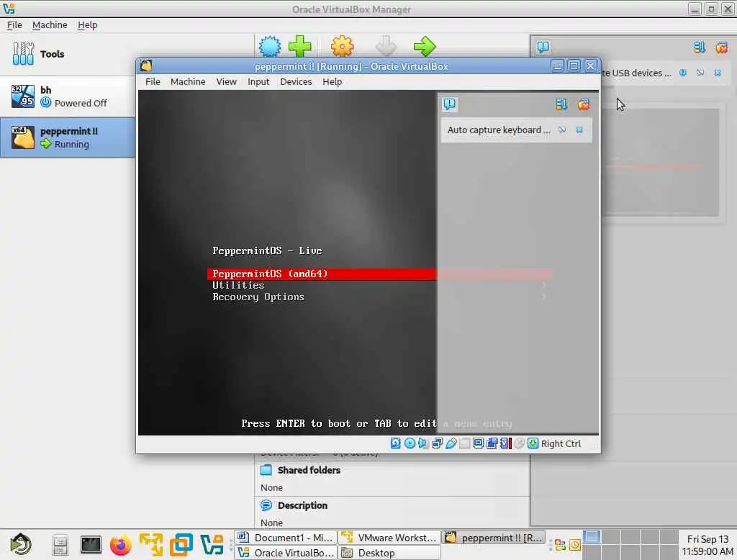Click the grey Discard down-arrow icon
737x560 pixels.
[x=386, y=47]
